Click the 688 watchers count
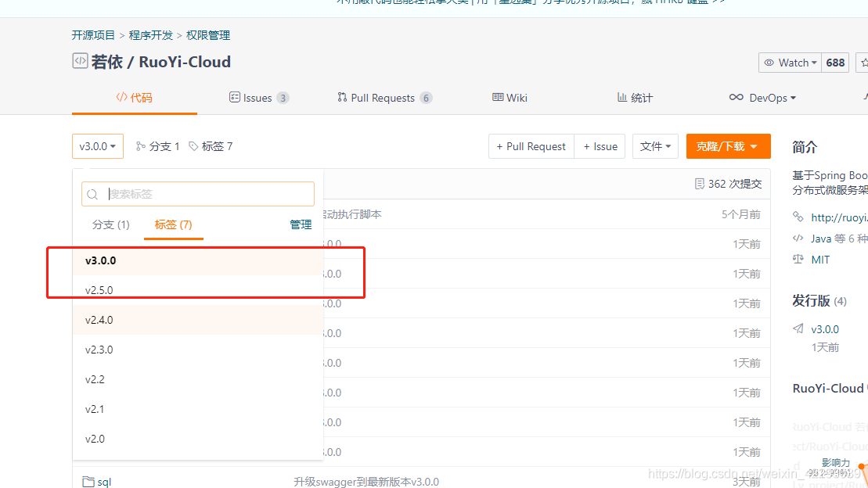This screenshot has height=488, width=868. (x=835, y=63)
